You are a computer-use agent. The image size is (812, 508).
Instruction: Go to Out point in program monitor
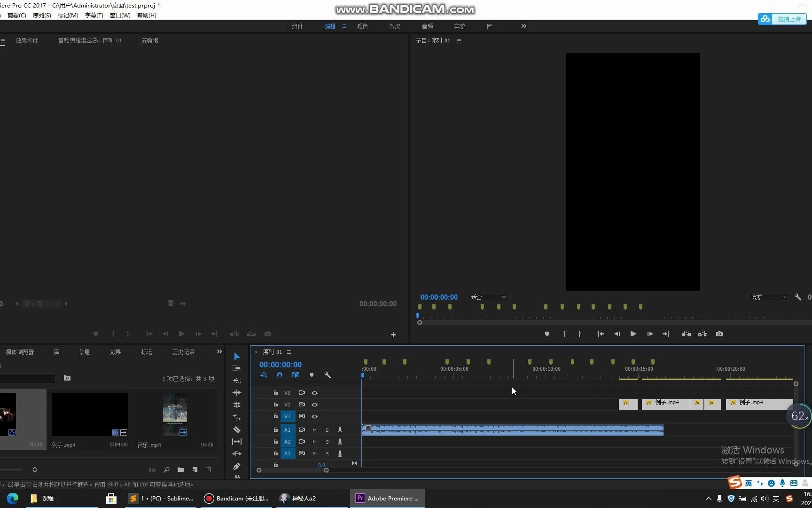click(666, 334)
